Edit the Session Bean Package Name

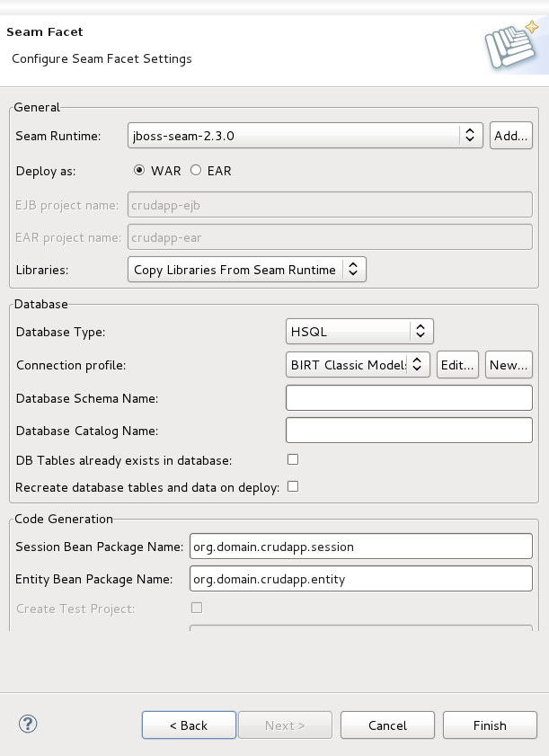[x=360, y=546]
